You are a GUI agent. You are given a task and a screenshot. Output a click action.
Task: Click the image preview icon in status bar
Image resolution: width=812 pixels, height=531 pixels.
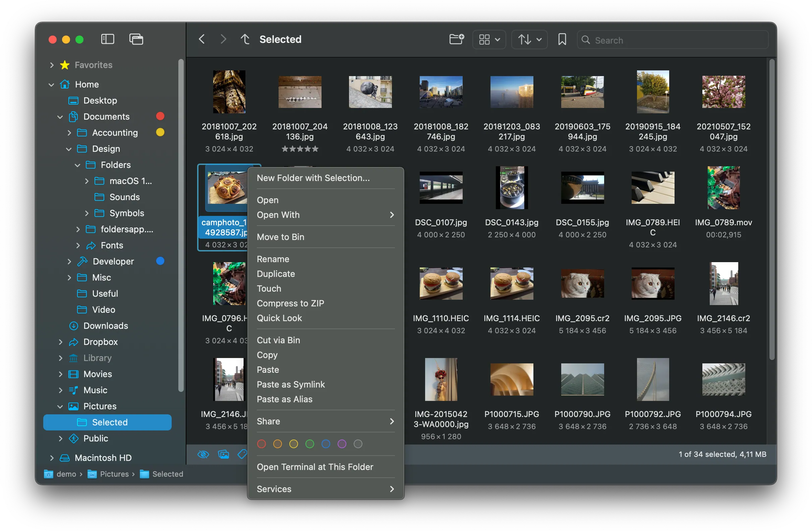coord(224,454)
